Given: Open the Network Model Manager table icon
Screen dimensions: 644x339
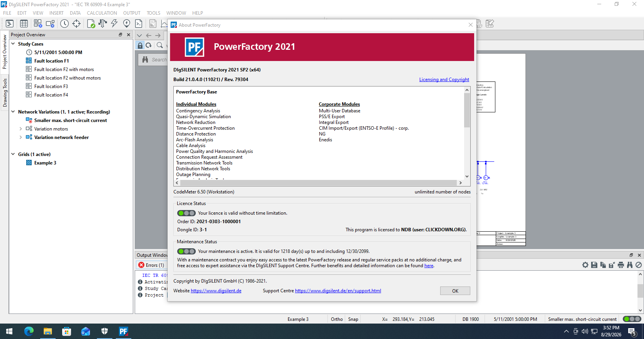Looking at the screenshot, I should coord(24,24).
